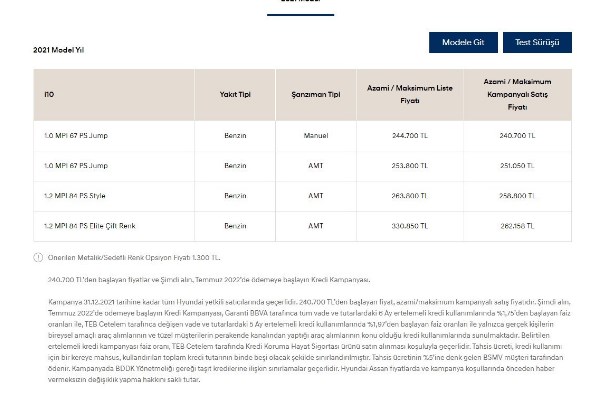611x399 pixels.
Task: Click the Şanzıman Tipi column header
Action: click(316, 95)
